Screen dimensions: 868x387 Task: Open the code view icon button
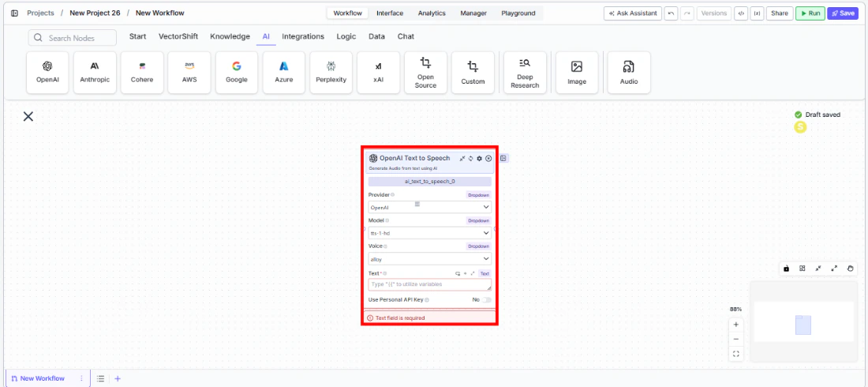point(741,13)
